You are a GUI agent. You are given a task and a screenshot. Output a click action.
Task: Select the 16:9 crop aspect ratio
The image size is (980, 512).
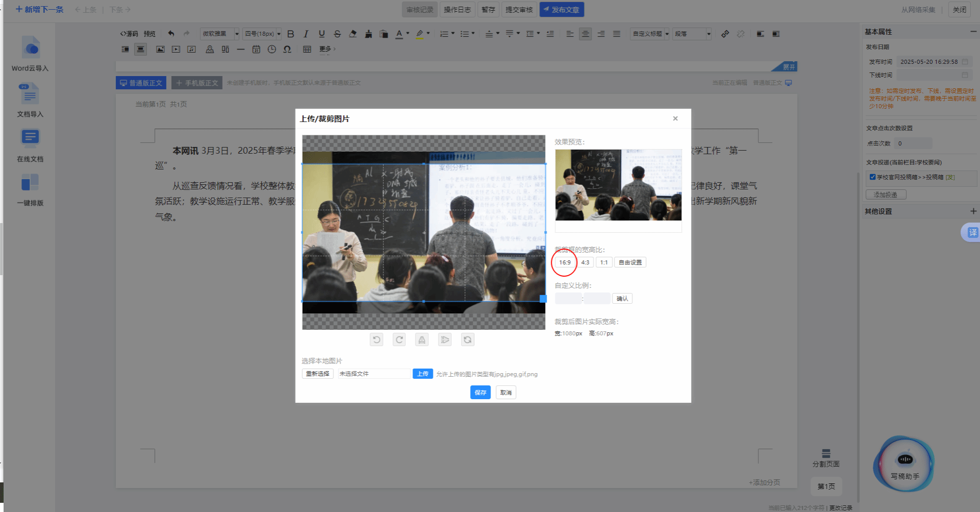(565, 262)
